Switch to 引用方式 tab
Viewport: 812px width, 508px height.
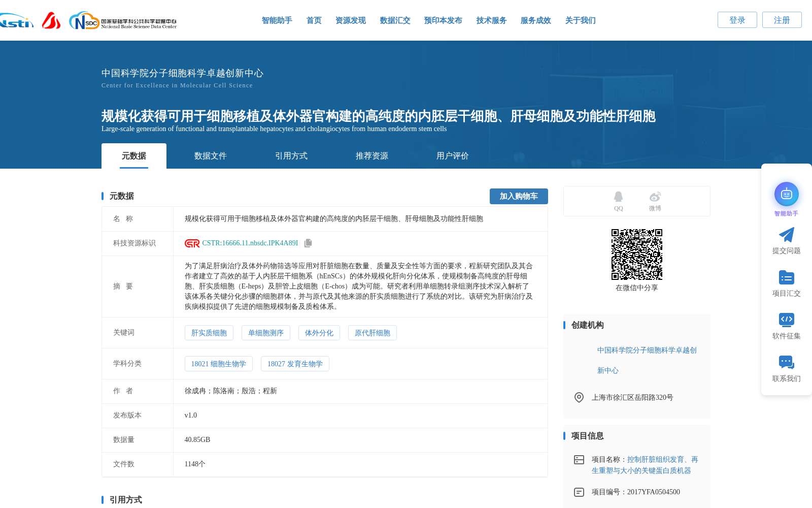pos(291,156)
